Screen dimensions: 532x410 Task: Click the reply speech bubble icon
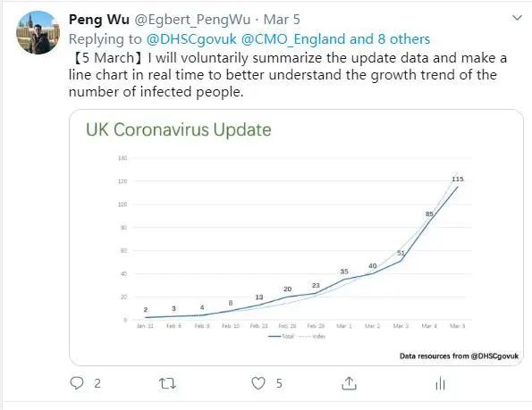77,383
